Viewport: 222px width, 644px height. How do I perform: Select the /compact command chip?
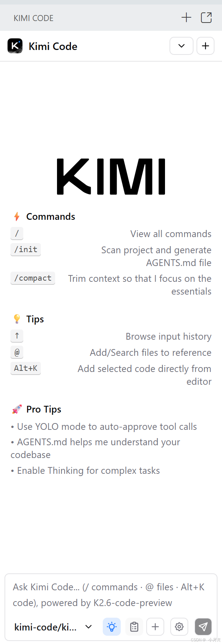[x=33, y=278]
